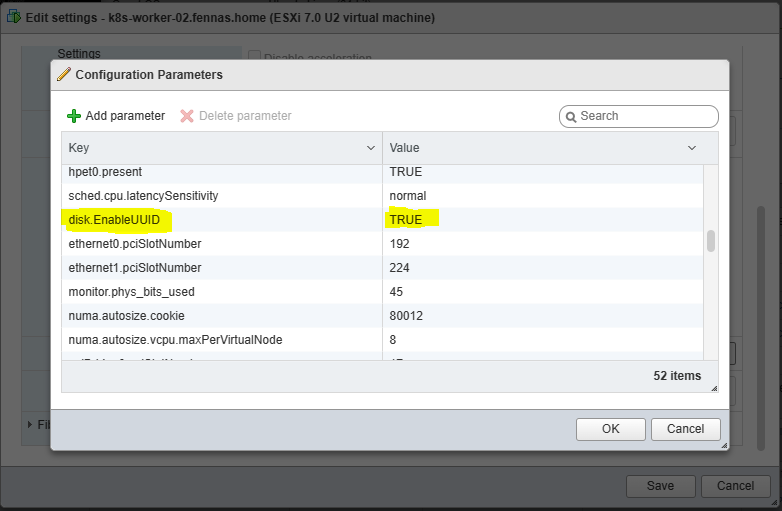This screenshot has height=511, width=782.
Task: Click the value 80012
Action: pyautogui.click(x=406, y=316)
